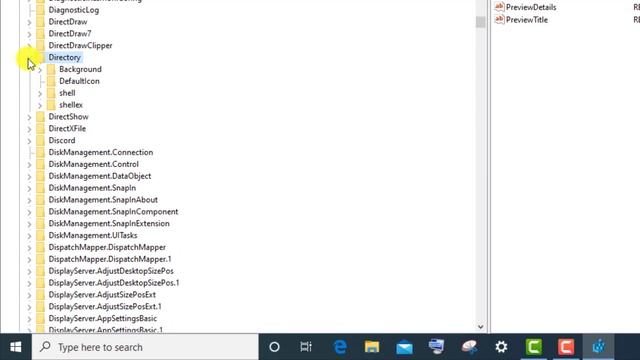Expand the DirectShow key
Screen dimensions: 640x360
pyautogui.click(x=29, y=117)
